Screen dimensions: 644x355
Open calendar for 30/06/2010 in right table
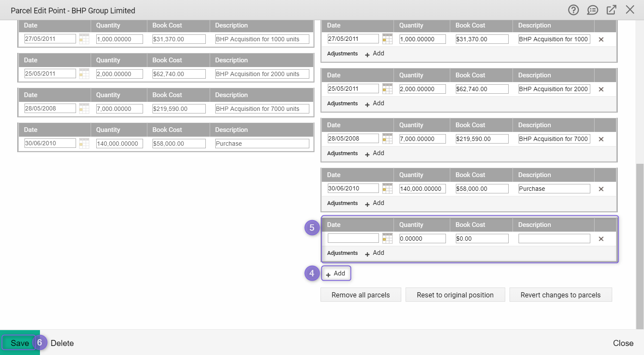point(388,189)
